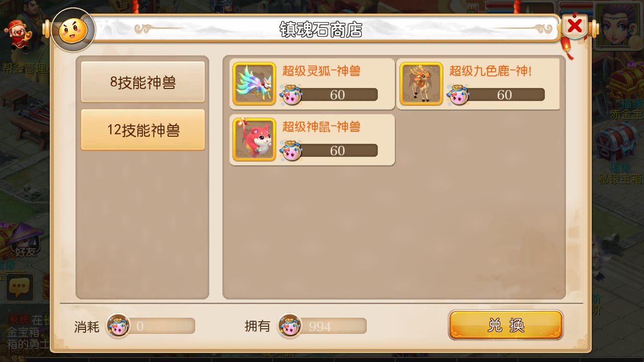Screen dimensions: 644x362
Task: Select the 超级灵狐 fox thumbnail icon
Action: (x=254, y=83)
